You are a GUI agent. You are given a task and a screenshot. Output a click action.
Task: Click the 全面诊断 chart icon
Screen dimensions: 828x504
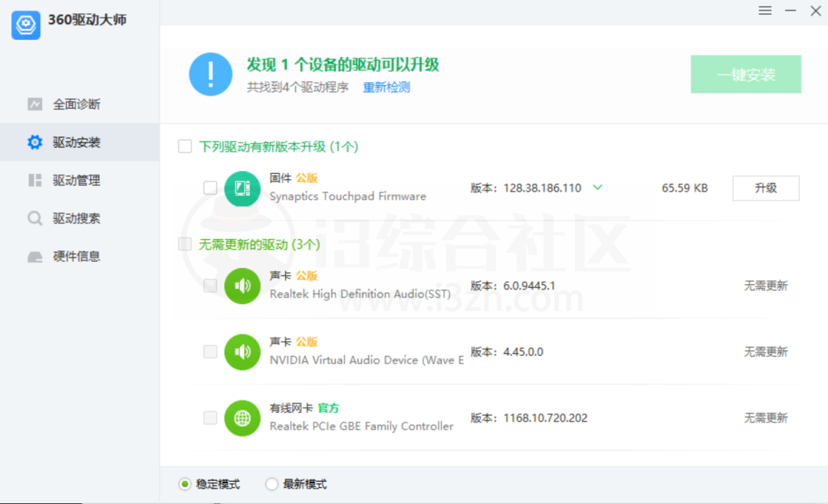(34, 104)
